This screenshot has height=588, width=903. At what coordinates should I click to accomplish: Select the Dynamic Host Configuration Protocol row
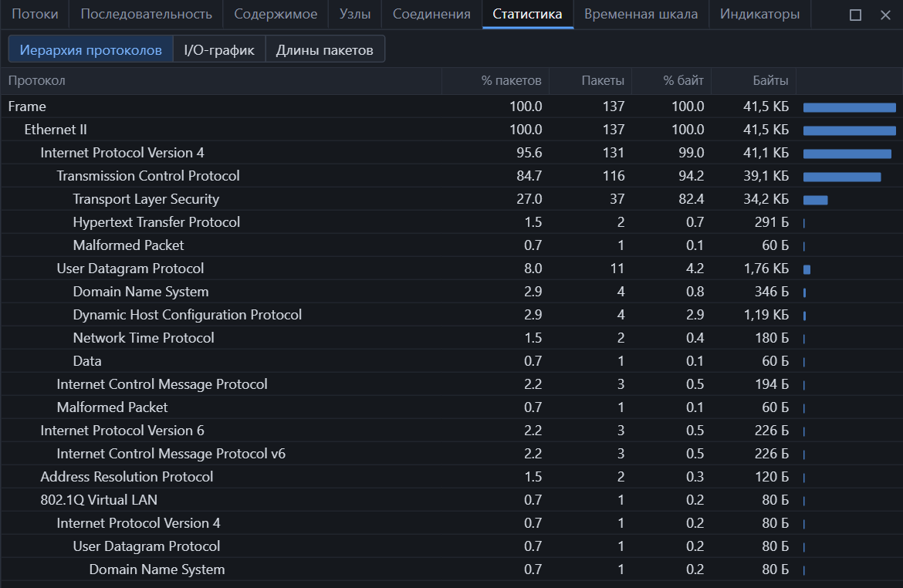451,314
